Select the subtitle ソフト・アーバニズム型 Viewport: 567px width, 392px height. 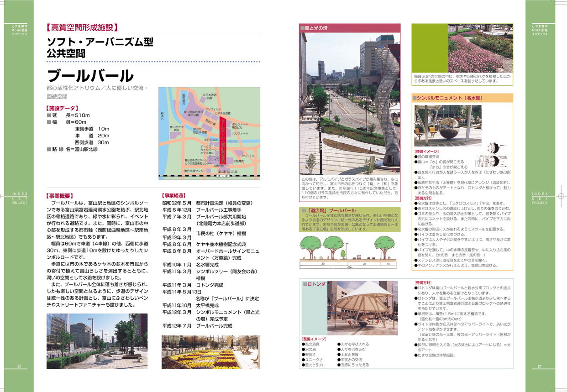(100, 42)
